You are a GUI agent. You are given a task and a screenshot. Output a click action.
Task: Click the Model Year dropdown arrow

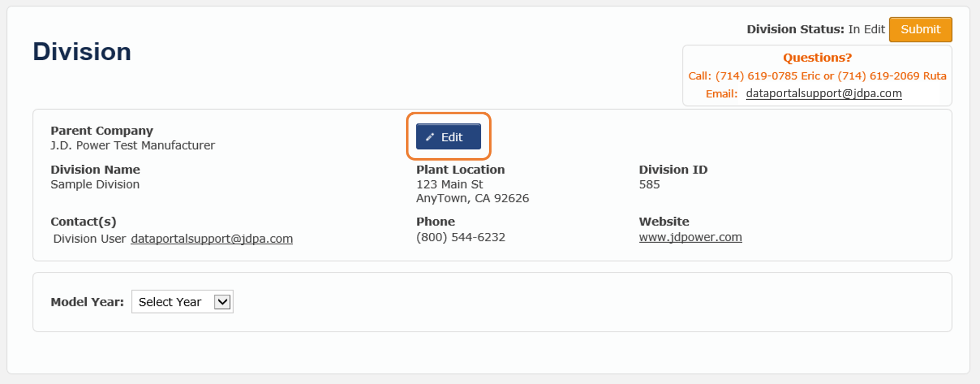click(222, 302)
